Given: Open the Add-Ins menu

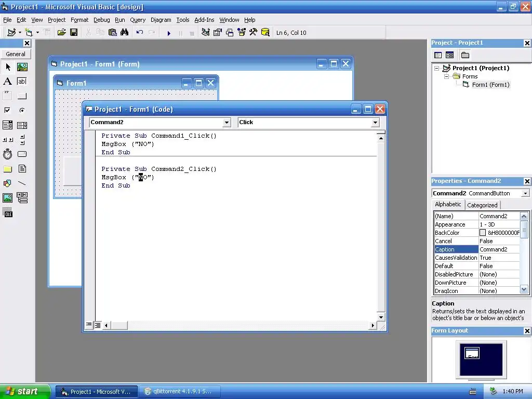Looking at the screenshot, I should pyautogui.click(x=204, y=20).
